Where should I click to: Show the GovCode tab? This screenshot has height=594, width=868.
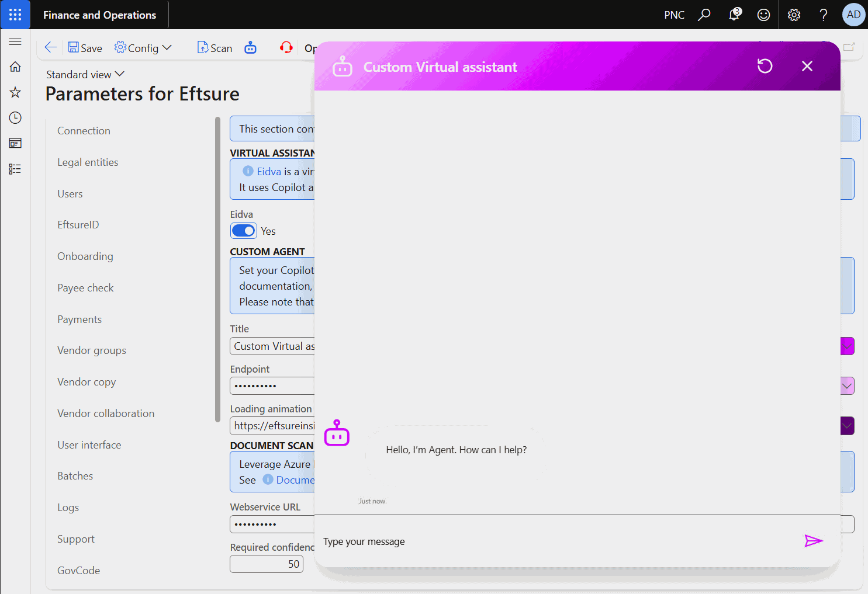(x=79, y=571)
